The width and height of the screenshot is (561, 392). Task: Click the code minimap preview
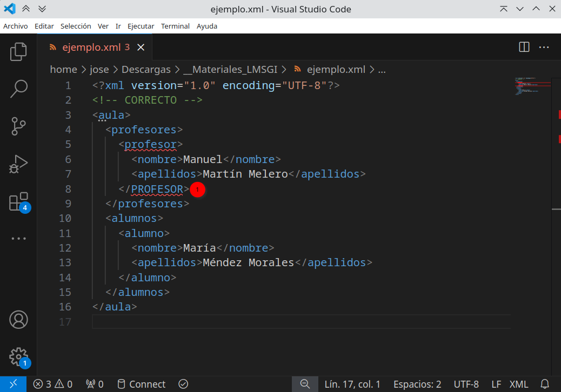pos(532,86)
